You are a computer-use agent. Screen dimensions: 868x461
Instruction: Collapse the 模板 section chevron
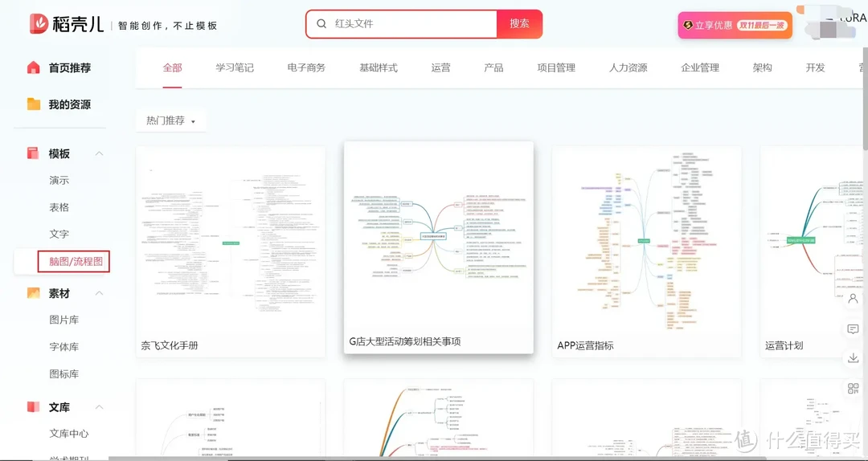point(99,153)
